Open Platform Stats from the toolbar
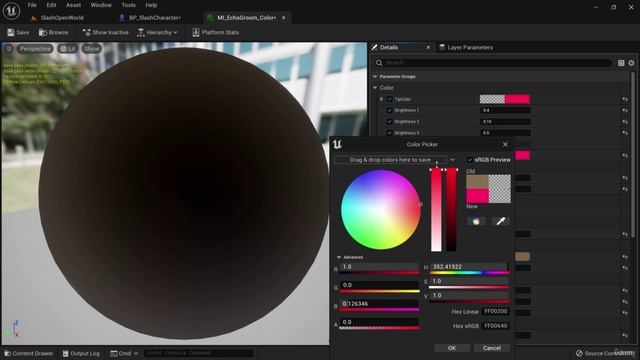The width and height of the screenshot is (640, 360). tap(216, 32)
